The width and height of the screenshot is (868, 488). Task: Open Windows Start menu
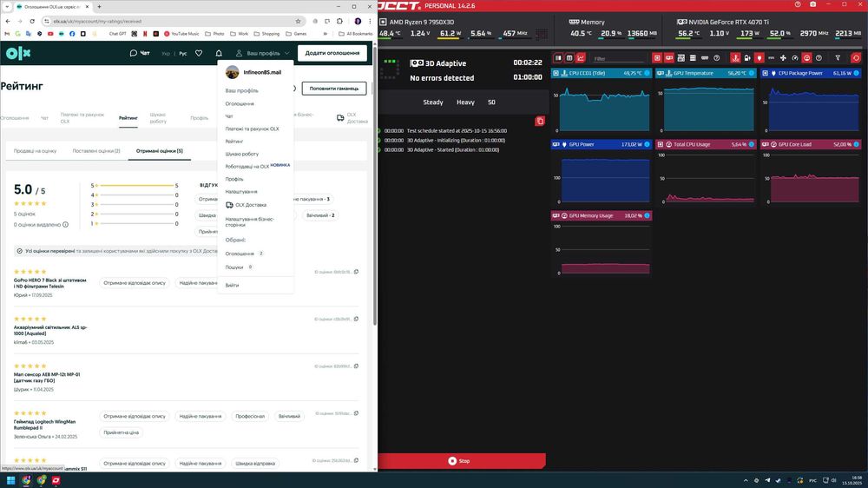tap(10, 480)
